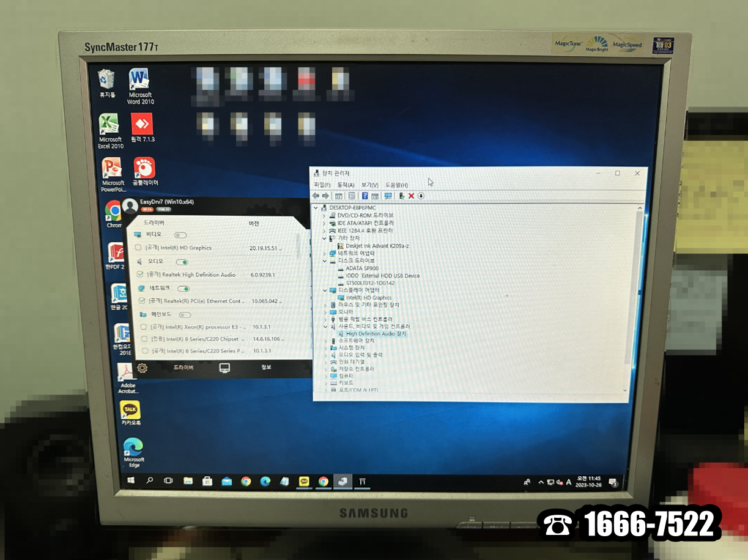Check the Intel(R) HD Graphics driver checkbox

138,248
